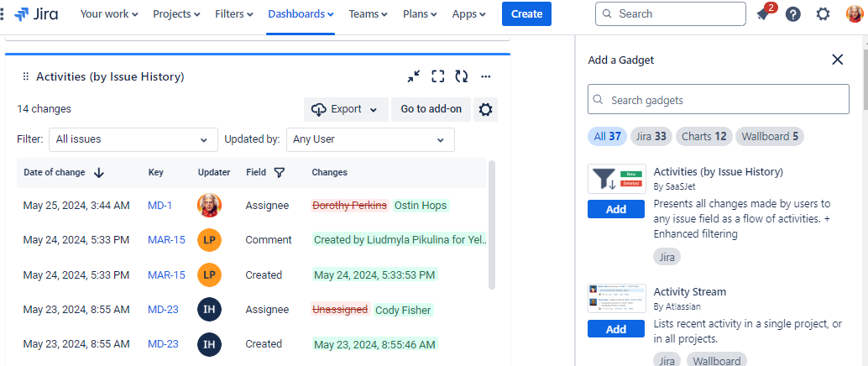This screenshot has width=868, height=366.
Task: Refresh the Activities gadget
Action: click(x=461, y=76)
